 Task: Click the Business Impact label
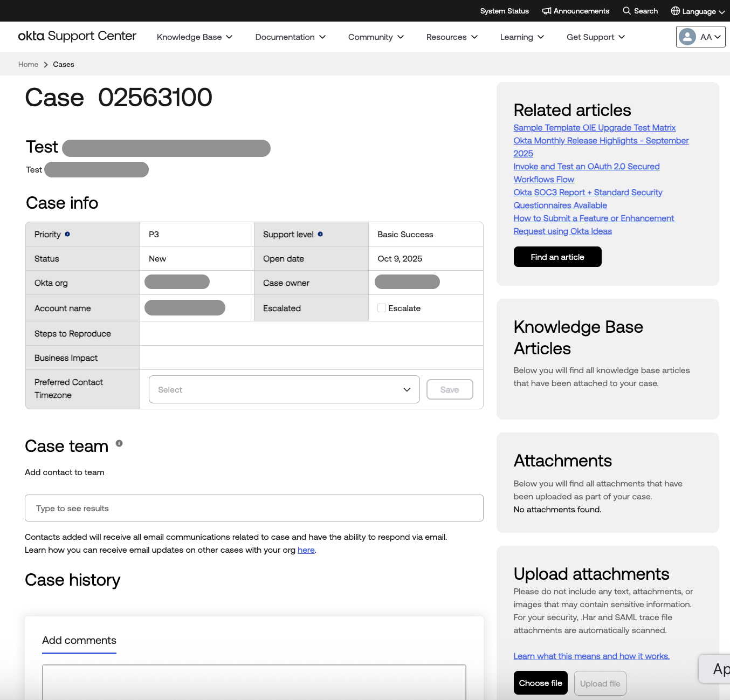coord(66,358)
